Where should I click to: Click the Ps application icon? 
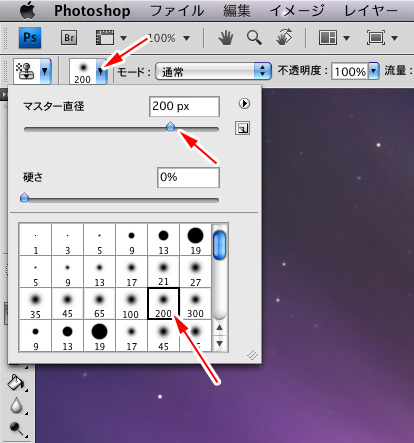point(30,38)
